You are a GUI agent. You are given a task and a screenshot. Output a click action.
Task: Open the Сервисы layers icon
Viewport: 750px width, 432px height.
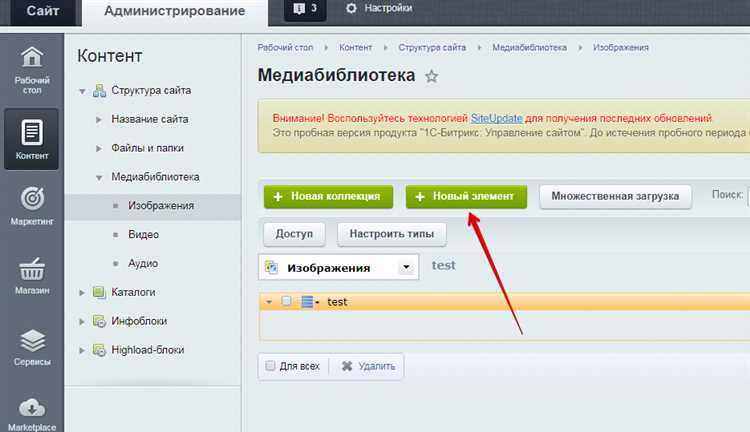click(x=32, y=341)
